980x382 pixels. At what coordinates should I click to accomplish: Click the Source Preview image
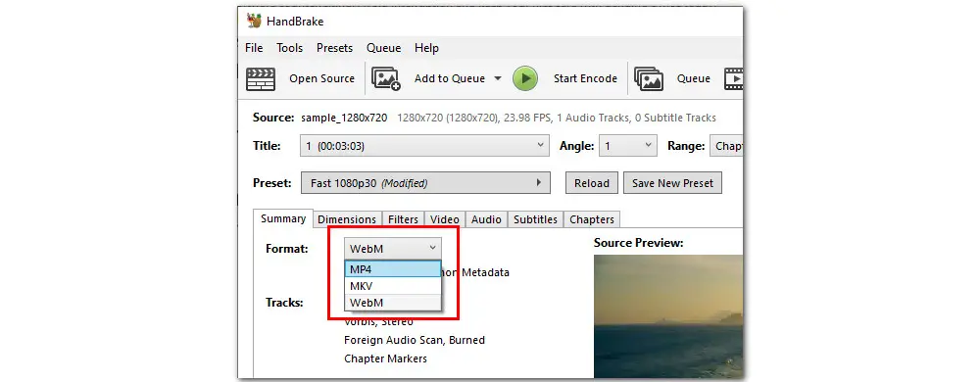[668, 315]
